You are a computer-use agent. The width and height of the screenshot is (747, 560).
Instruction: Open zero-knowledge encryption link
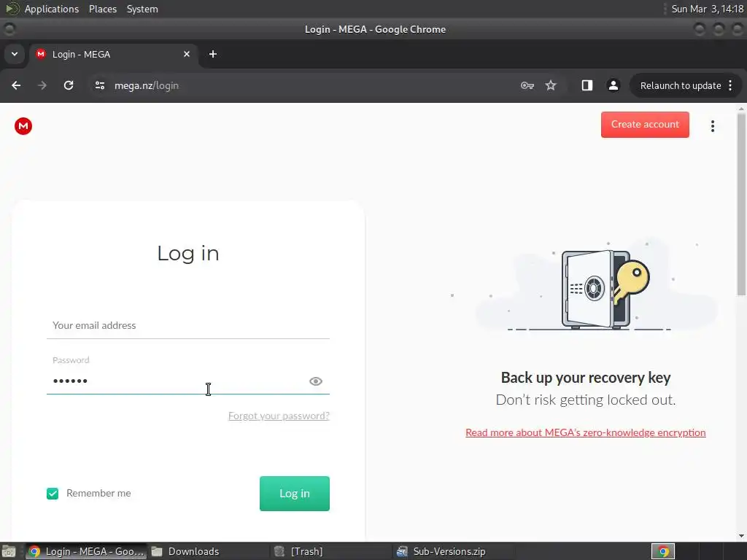[x=586, y=432]
